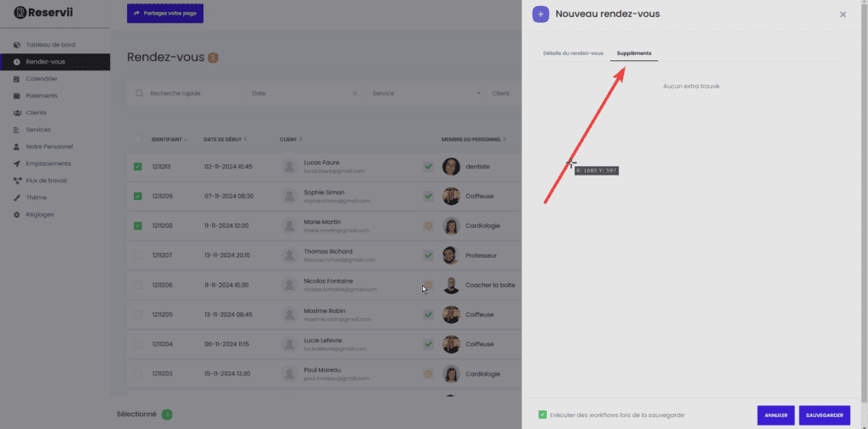This screenshot has width=868, height=429.
Task: Sort by IDENTIFIANT column
Action: point(169,140)
